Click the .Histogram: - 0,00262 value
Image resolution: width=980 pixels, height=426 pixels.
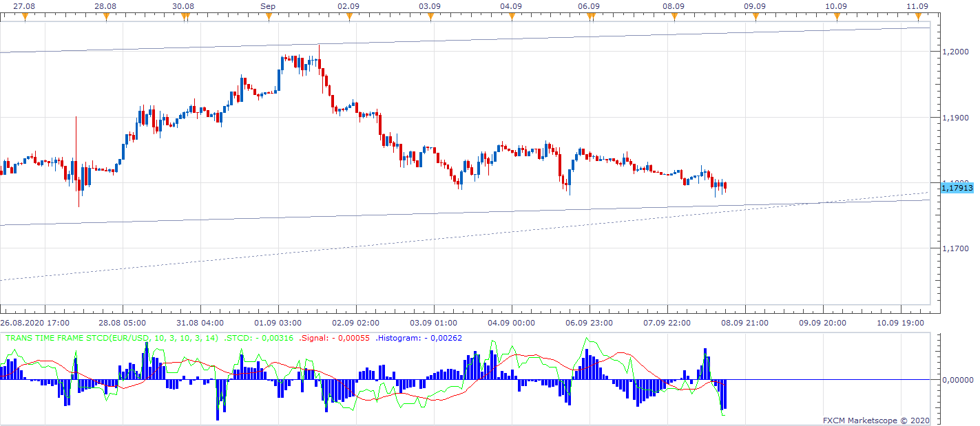pyautogui.click(x=419, y=338)
